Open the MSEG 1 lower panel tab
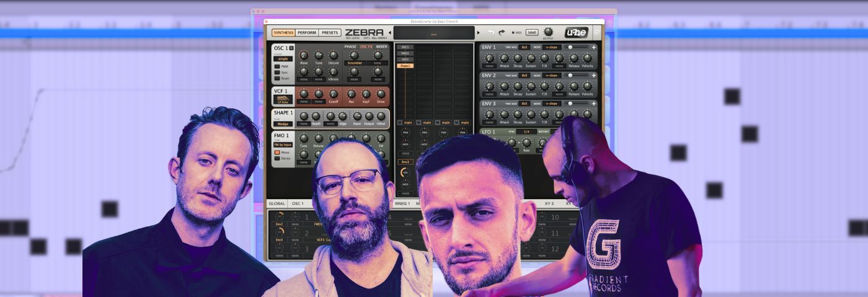Image resolution: width=868 pixels, height=297 pixels. [x=403, y=203]
